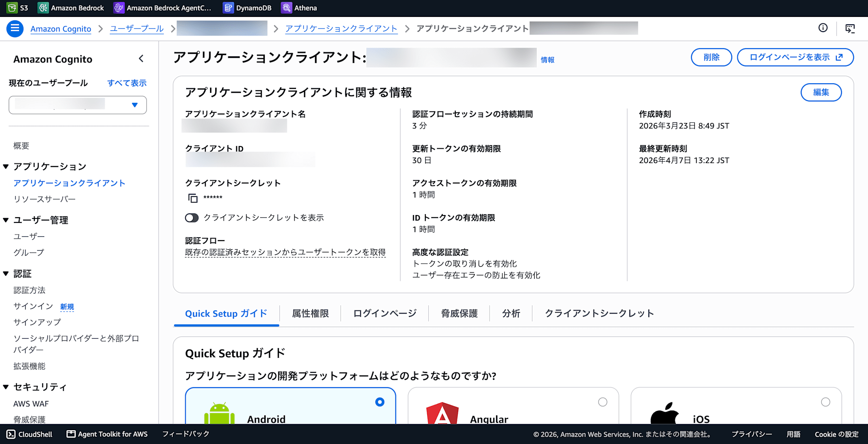This screenshot has width=868, height=444.
Task: Copy the client secret with copy icon
Action: tap(193, 198)
